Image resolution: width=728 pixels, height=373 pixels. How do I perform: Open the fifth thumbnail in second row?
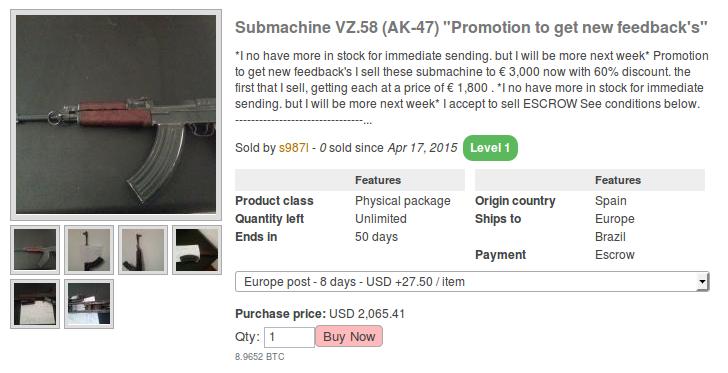35,304
